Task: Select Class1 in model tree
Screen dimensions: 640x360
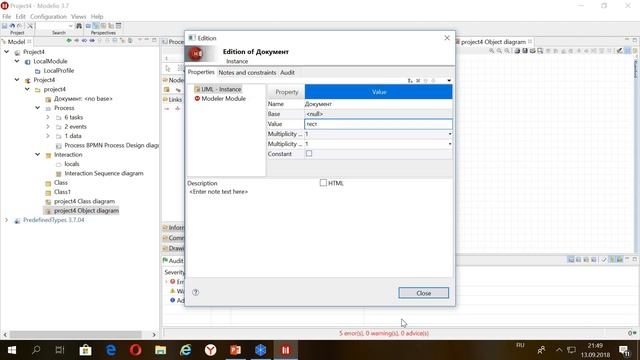Action: (62, 192)
